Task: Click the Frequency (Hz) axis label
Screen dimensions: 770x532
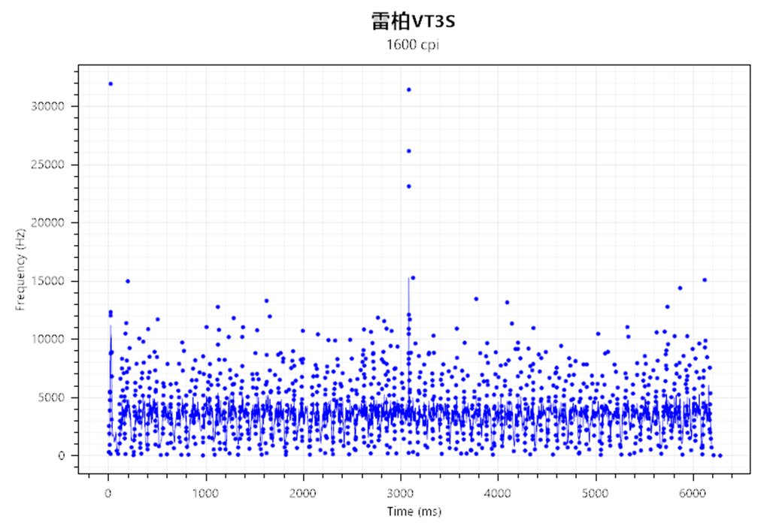Action: [20, 270]
